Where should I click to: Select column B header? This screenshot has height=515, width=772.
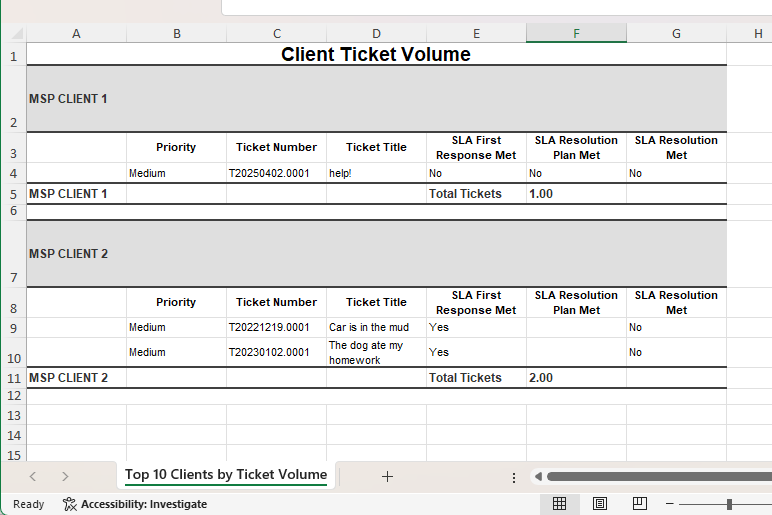click(x=177, y=33)
